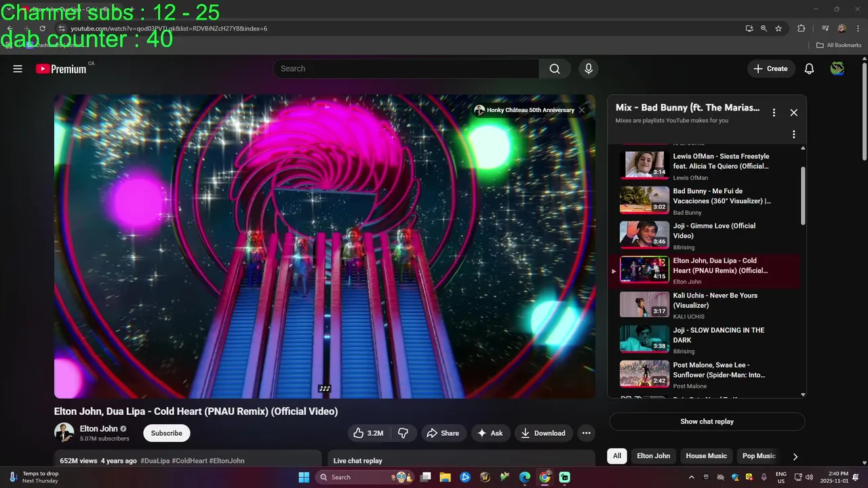This screenshot has width=868, height=488.
Task: Select the Elton John filter chip
Action: click(x=654, y=456)
